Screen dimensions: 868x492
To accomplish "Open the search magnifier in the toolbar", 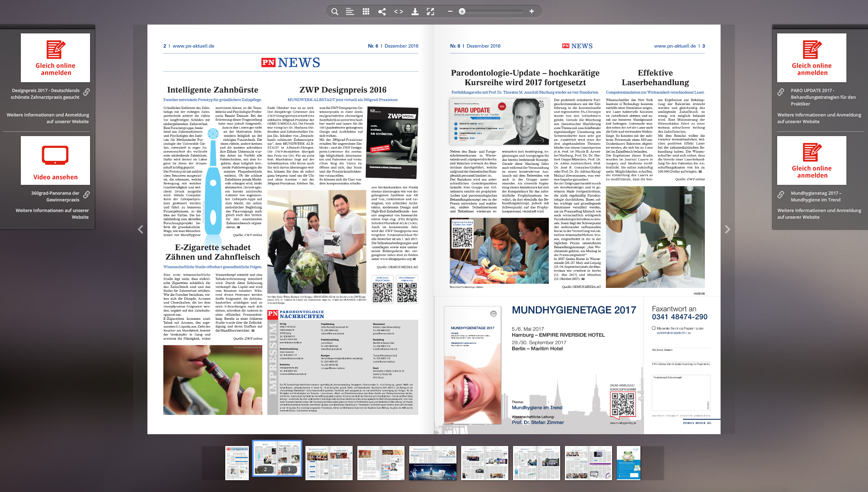I will click(335, 12).
